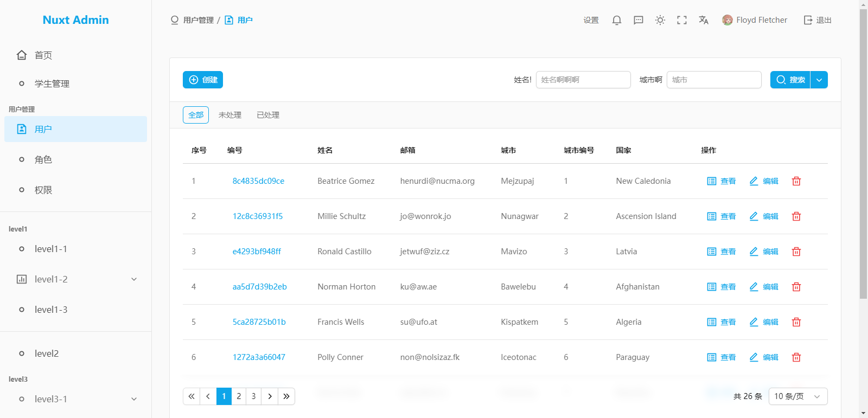Screen dimensions: 868x418
Task: Open the 权限 sidebar menu item
Action: click(x=75, y=190)
